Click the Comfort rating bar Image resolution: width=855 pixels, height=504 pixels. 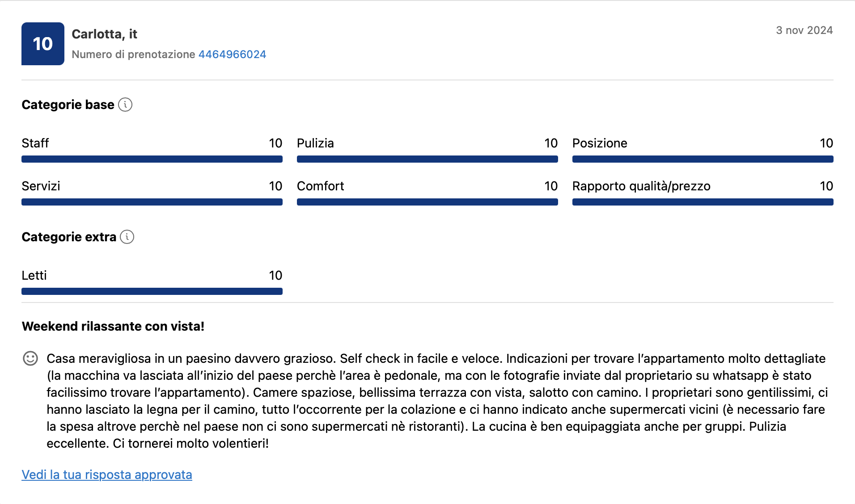427,202
